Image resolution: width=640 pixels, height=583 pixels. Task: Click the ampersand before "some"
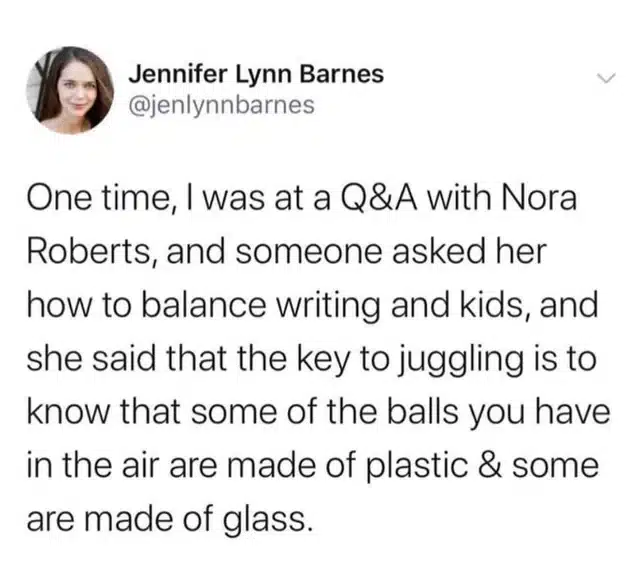(490, 465)
